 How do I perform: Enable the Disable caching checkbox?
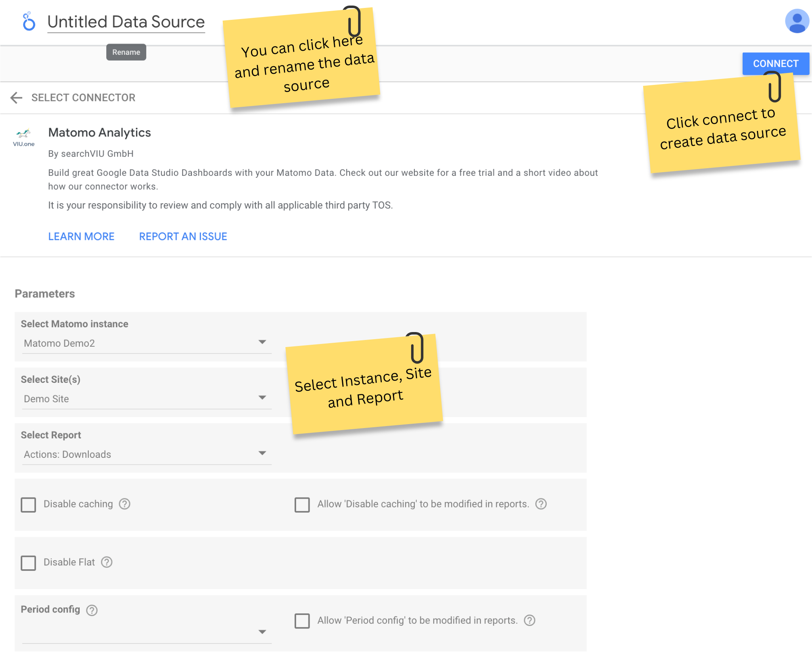(29, 505)
